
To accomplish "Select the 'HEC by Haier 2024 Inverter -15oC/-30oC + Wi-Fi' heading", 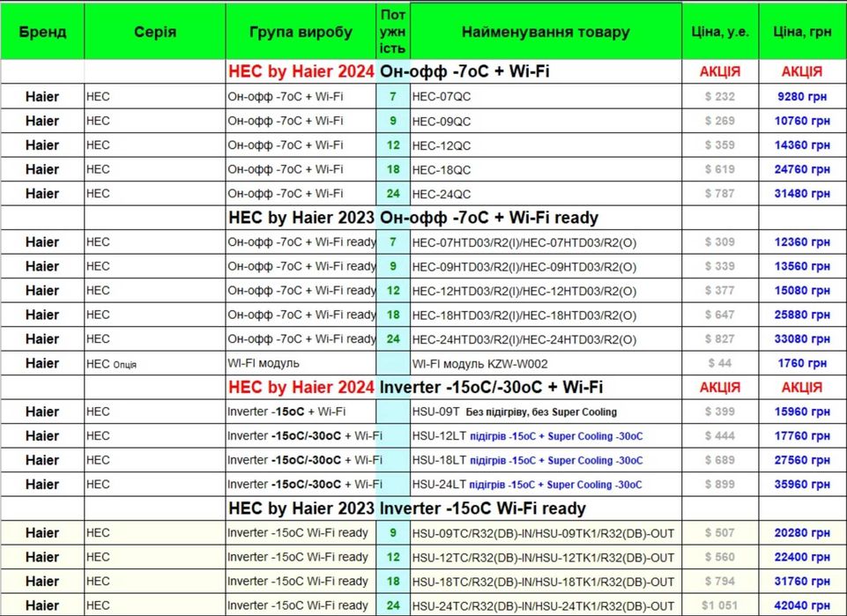I will point(415,387).
